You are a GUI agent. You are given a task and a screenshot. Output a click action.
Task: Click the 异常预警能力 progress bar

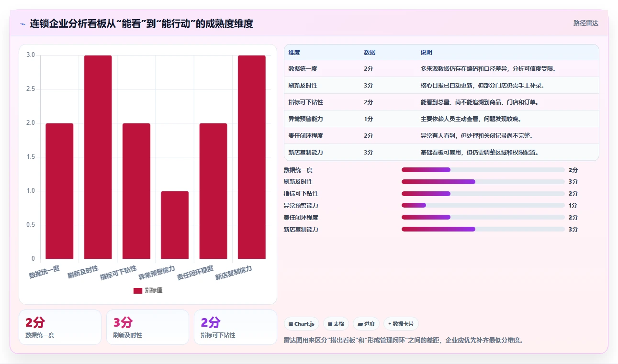[483, 205]
